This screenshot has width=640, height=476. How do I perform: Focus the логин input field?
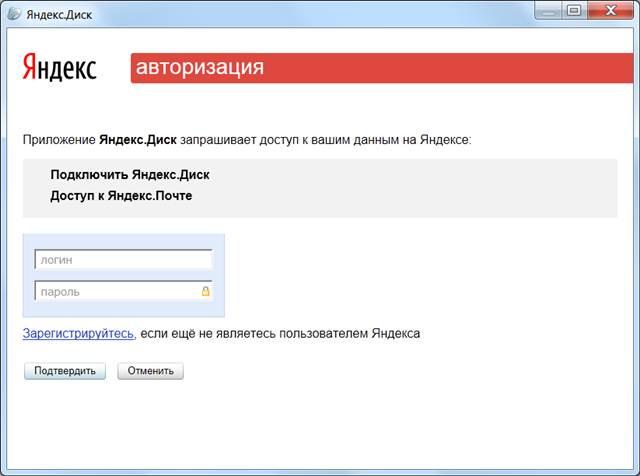pyautogui.click(x=123, y=260)
